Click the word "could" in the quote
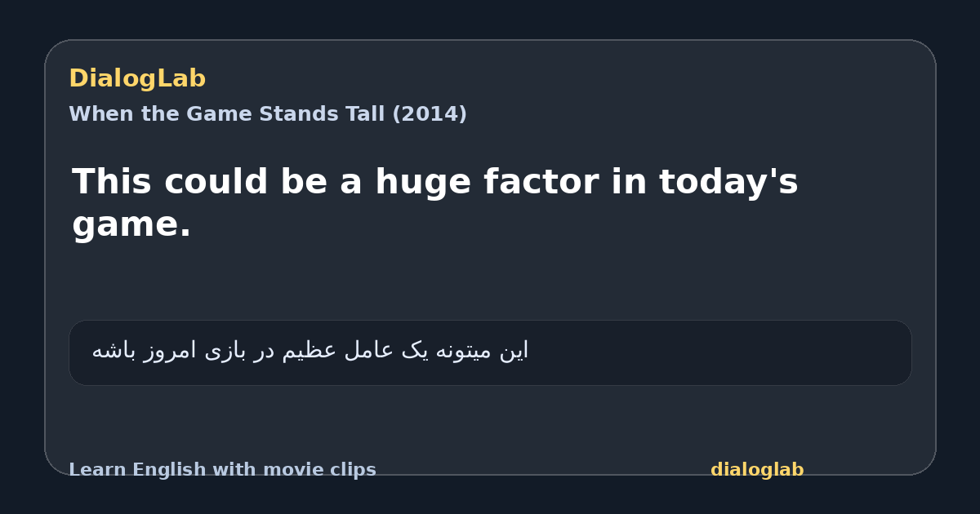The height and width of the screenshot is (514, 980). click(216, 182)
